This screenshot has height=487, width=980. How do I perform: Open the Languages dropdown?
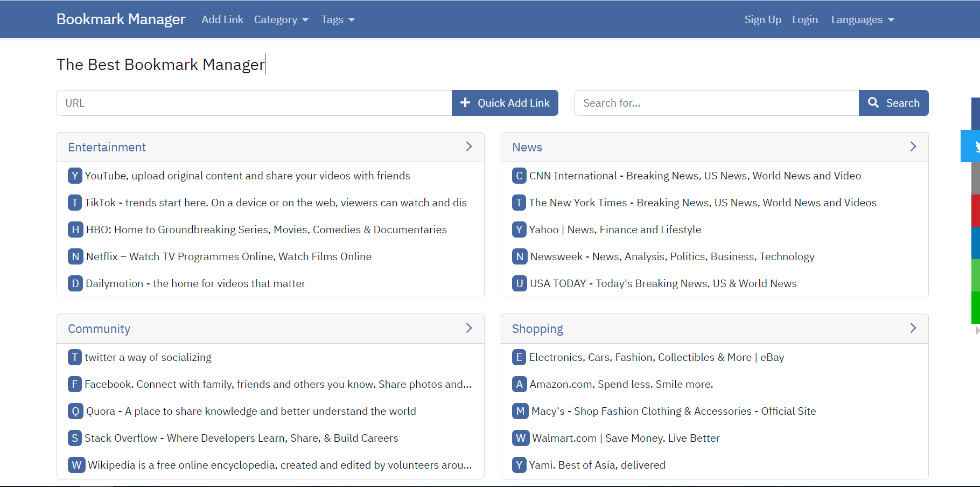coord(862,19)
